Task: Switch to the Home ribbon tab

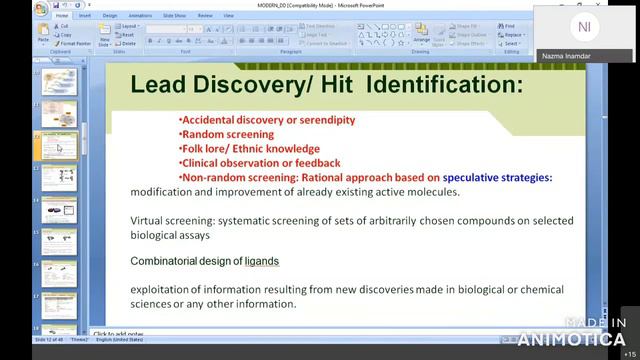Action: point(62,16)
